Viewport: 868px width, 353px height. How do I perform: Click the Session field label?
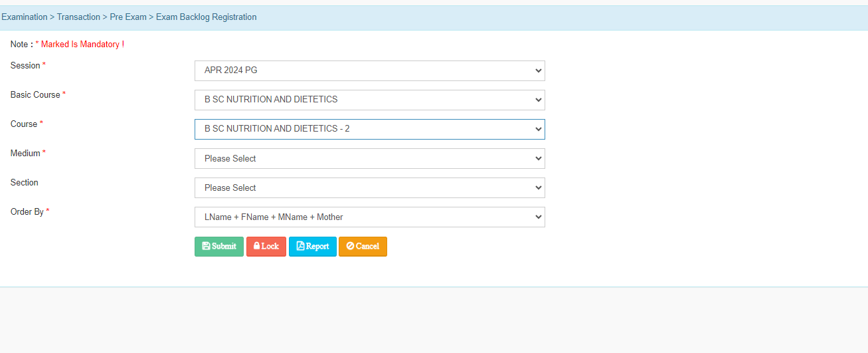click(x=25, y=66)
